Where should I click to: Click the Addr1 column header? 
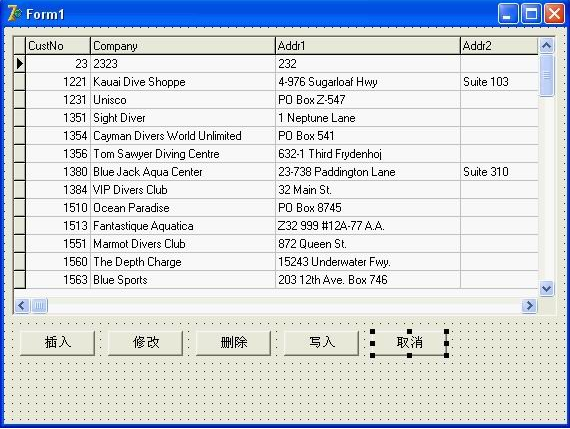coord(368,46)
